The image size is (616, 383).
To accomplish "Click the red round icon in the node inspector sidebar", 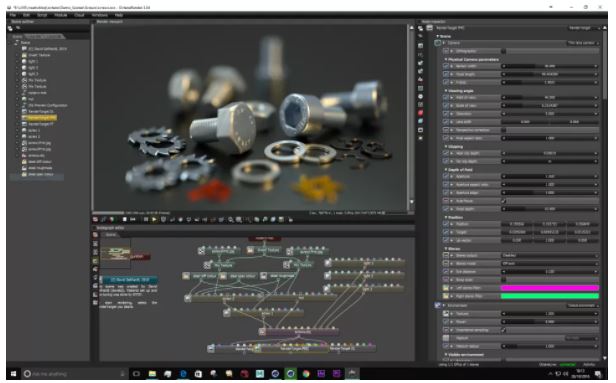I will click(x=421, y=113).
